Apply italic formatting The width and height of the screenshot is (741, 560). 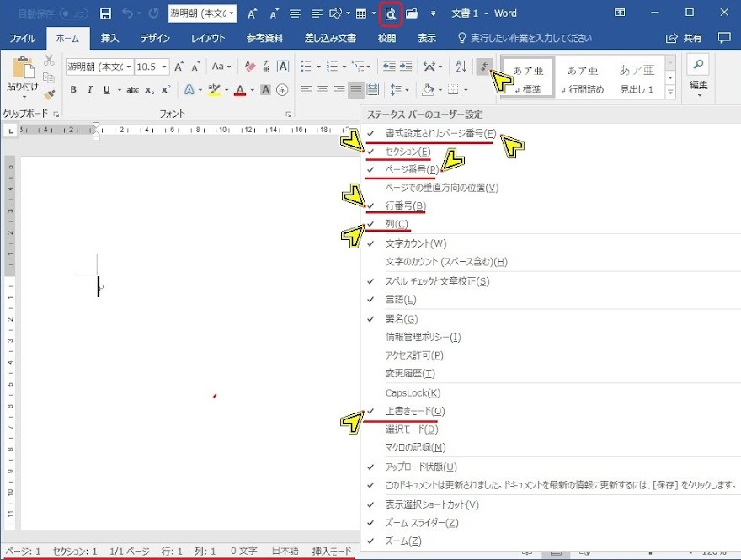tap(90, 88)
